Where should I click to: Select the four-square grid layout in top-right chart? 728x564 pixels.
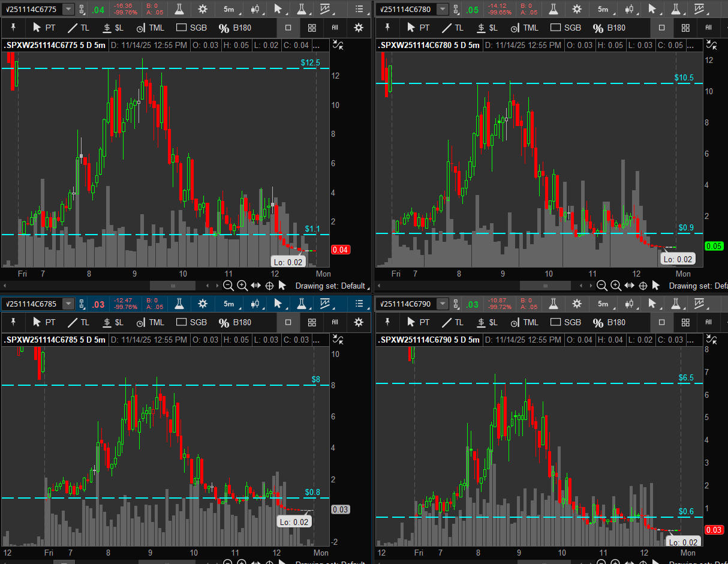(685, 28)
